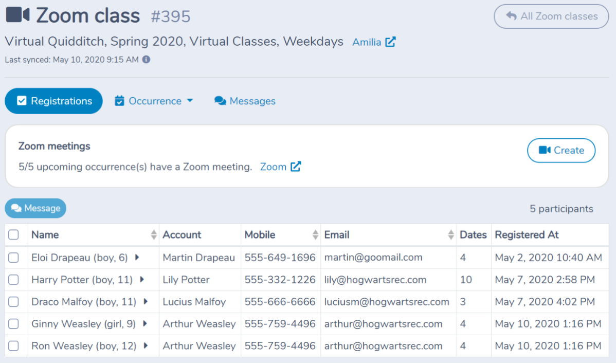
Task: Click the Zoom class video camera icon
Action: coord(17,15)
